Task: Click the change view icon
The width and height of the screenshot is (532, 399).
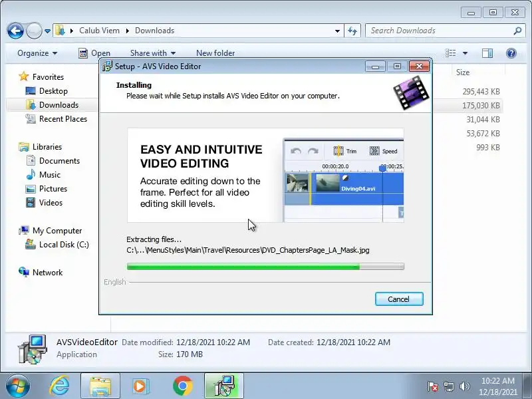Action: [x=451, y=53]
